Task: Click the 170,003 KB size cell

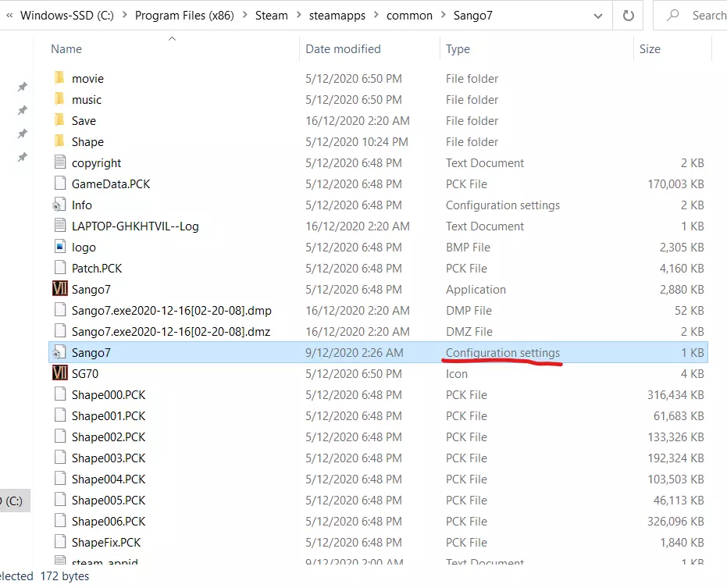Action: pyautogui.click(x=675, y=184)
